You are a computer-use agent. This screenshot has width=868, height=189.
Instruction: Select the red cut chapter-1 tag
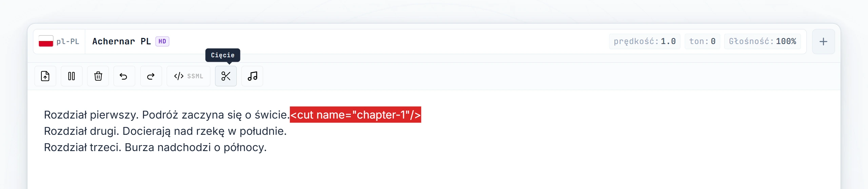pyautogui.click(x=355, y=115)
